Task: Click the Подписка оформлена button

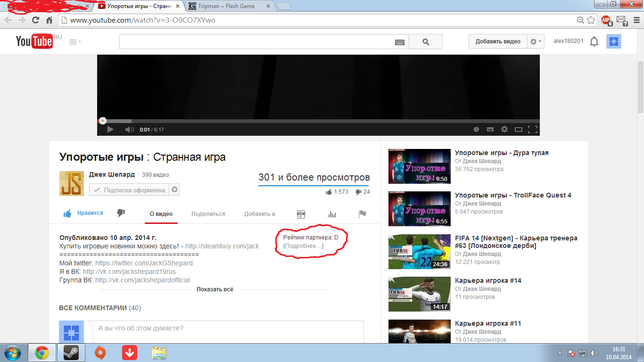Action: (129, 190)
